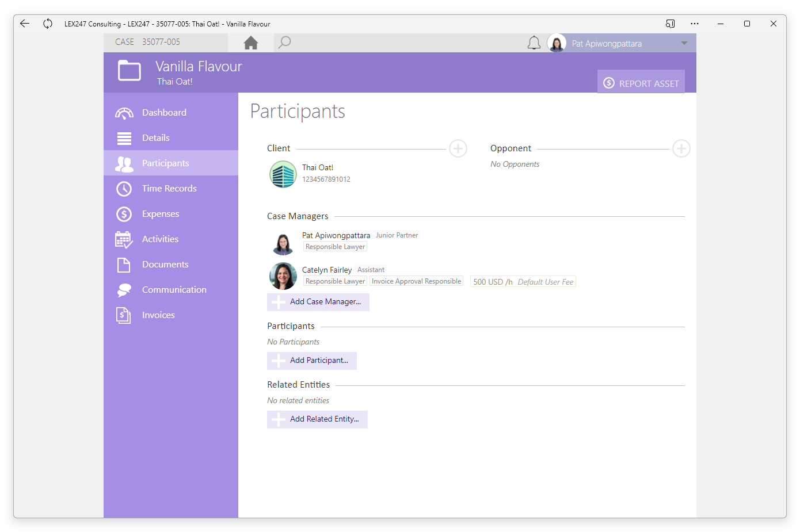Screen dimensions: 800x532
Task: Add an opponent with plus circle
Action: click(681, 148)
